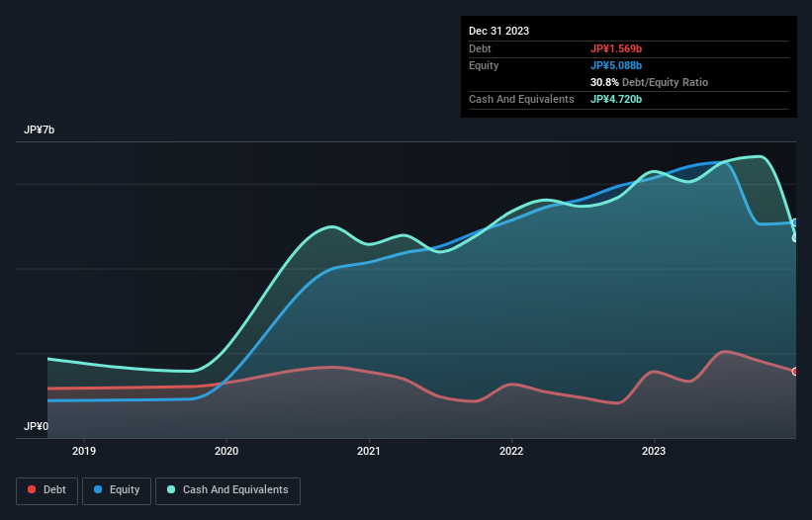This screenshot has width=812, height=520.
Task: Click the tooltip Debt row label
Action: [480, 48]
